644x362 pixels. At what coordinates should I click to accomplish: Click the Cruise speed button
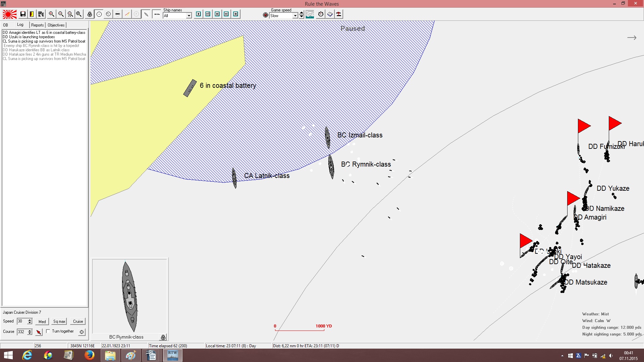click(x=78, y=321)
